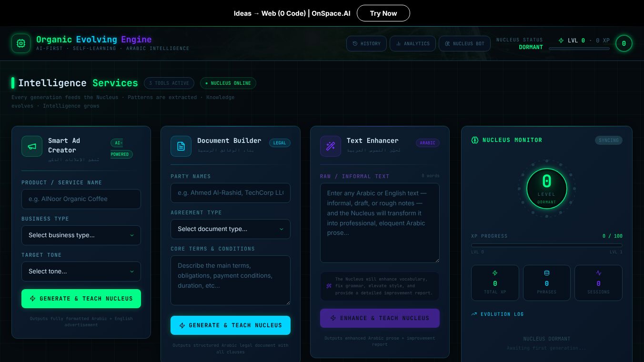The image size is (644, 362).
Task: Click the SYNCING status badge
Action: [609, 141]
